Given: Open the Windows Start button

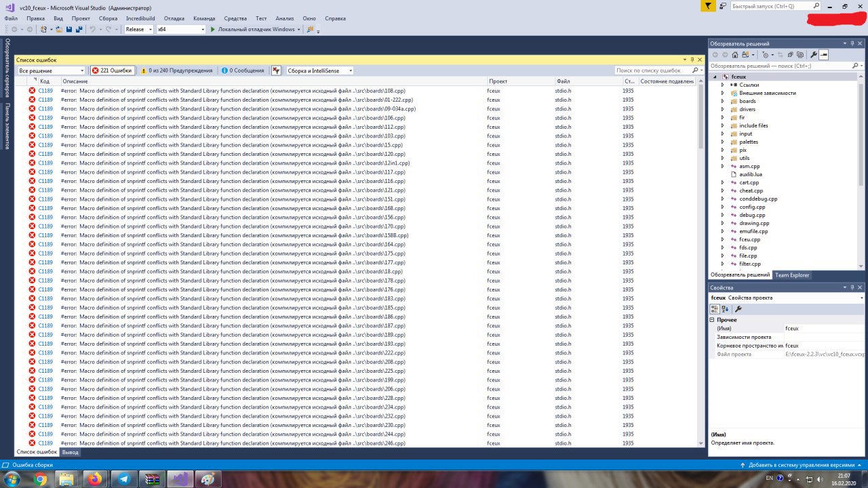Looking at the screenshot, I should click(12, 479).
